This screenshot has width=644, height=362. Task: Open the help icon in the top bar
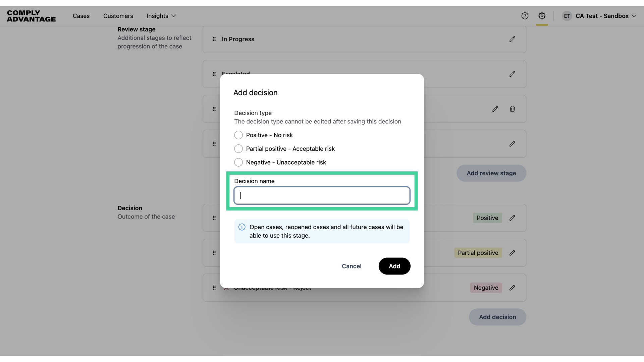tap(525, 16)
